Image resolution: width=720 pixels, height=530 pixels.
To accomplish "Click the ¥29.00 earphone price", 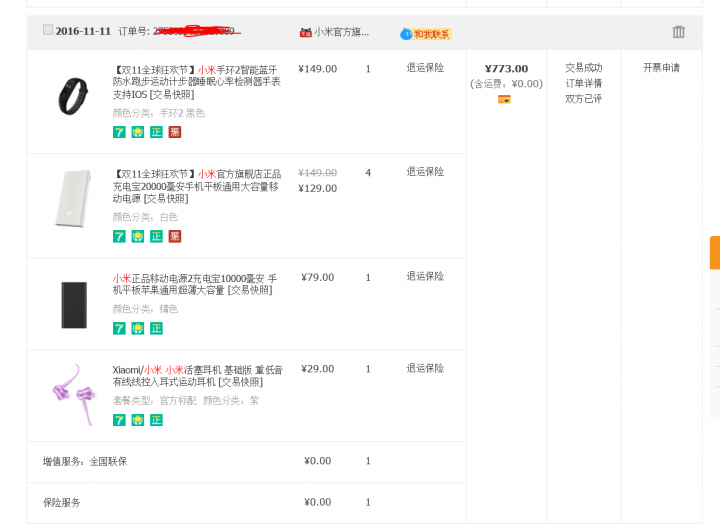I will (317, 369).
